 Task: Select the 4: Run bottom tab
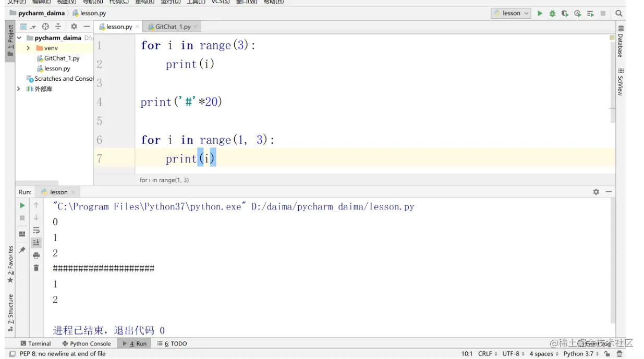(135, 343)
